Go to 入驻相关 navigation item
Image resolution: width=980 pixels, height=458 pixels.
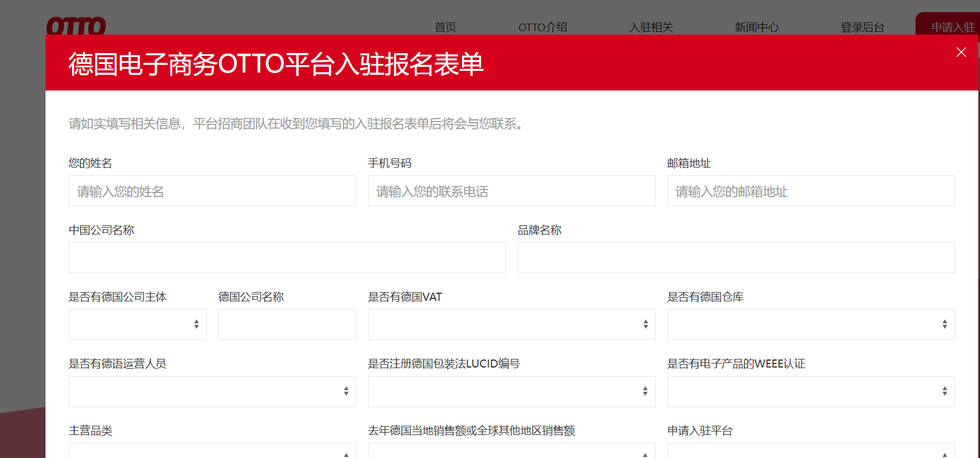click(x=651, y=27)
